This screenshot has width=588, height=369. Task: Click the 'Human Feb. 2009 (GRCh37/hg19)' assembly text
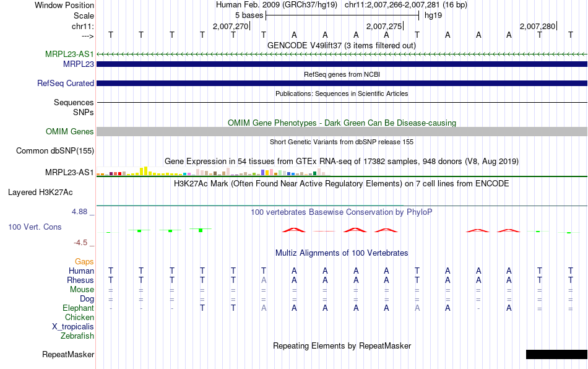click(x=277, y=5)
